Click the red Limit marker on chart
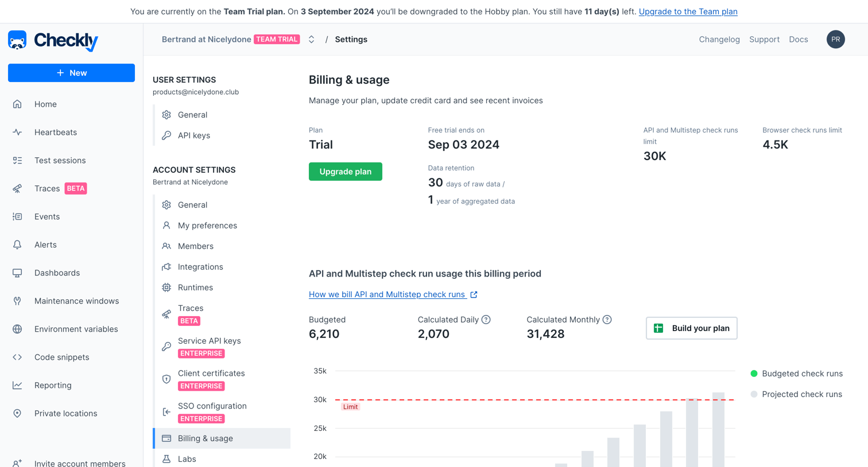868x467 pixels. [x=350, y=407]
